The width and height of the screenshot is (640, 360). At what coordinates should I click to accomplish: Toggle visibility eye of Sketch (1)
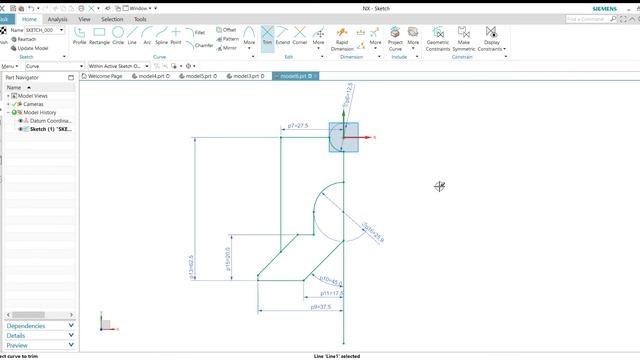20,129
